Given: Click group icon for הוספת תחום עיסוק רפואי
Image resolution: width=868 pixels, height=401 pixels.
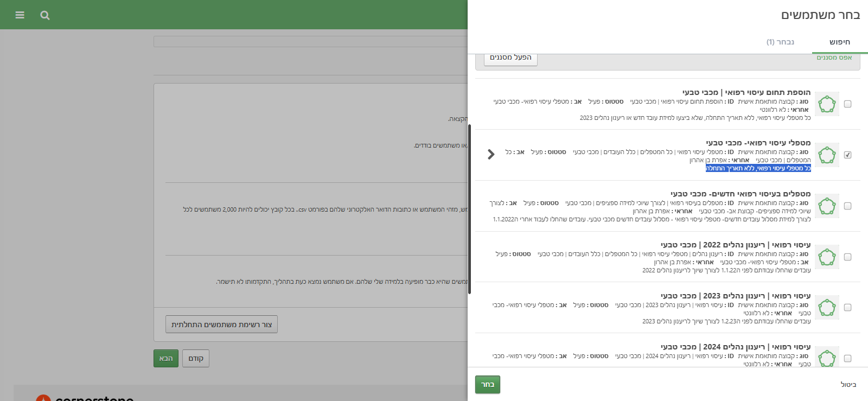Looking at the screenshot, I should (827, 104).
